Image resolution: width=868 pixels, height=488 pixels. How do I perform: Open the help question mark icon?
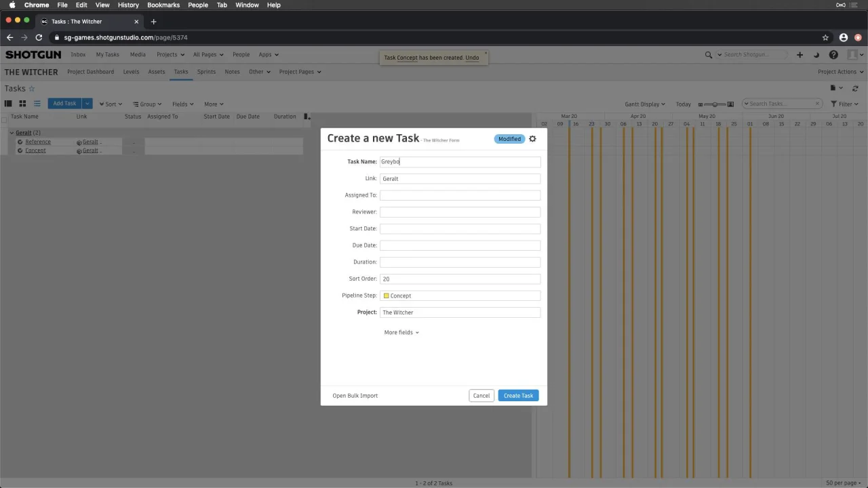833,55
